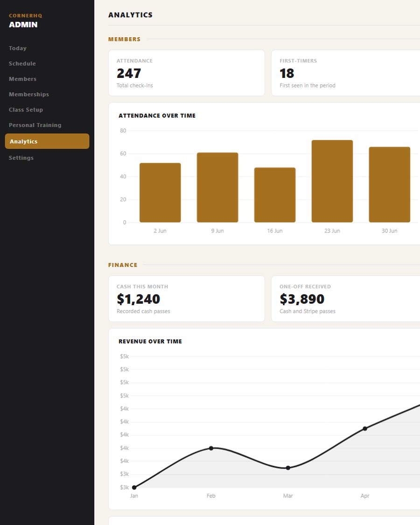Image resolution: width=420 pixels, height=525 pixels.
Task: Click the Mar revenue data point
Action: pos(288,468)
